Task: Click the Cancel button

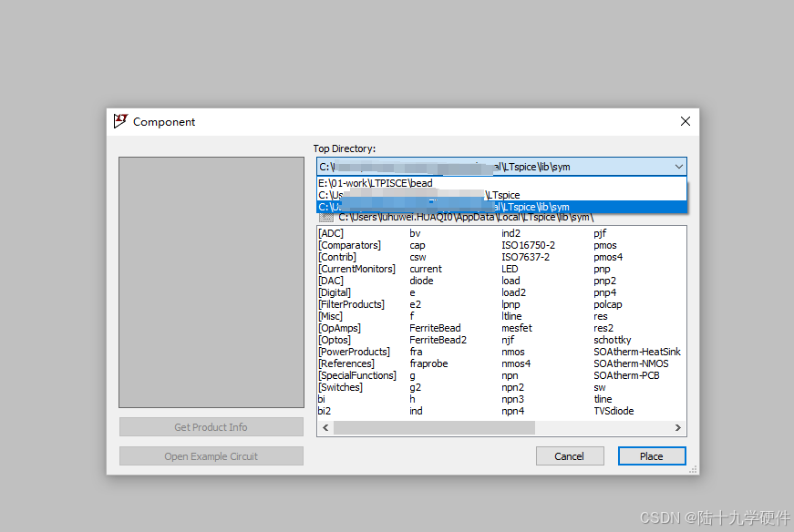Action: pos(570,456)
